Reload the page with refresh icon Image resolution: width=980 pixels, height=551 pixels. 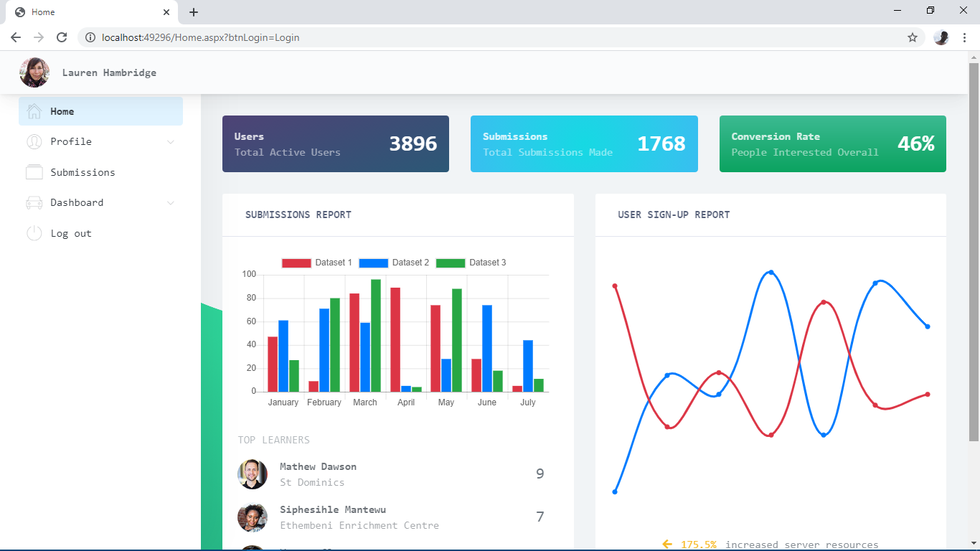click(x=62, y=37)
